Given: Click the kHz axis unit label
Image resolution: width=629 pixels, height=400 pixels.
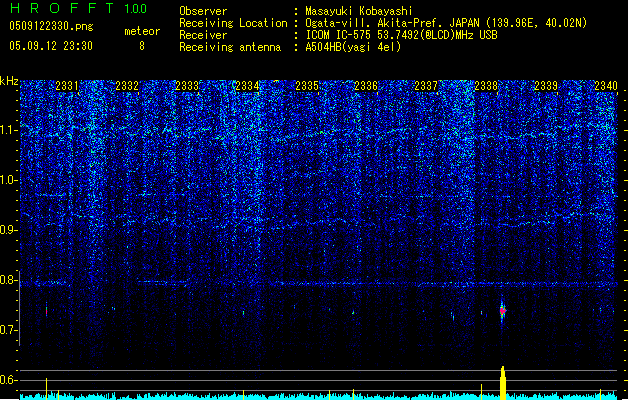Looking at the screenshot, I should (x=9, y=81).
